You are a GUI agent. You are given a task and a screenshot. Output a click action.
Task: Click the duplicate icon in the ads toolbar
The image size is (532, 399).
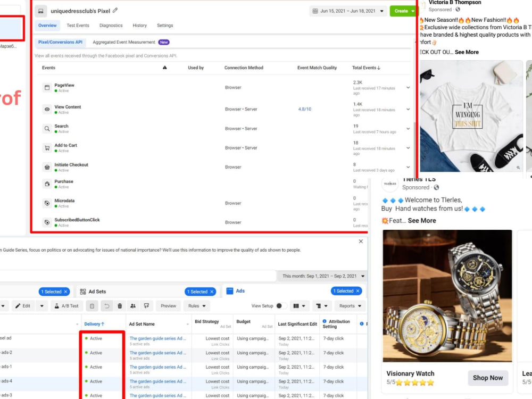click(92, 306)
